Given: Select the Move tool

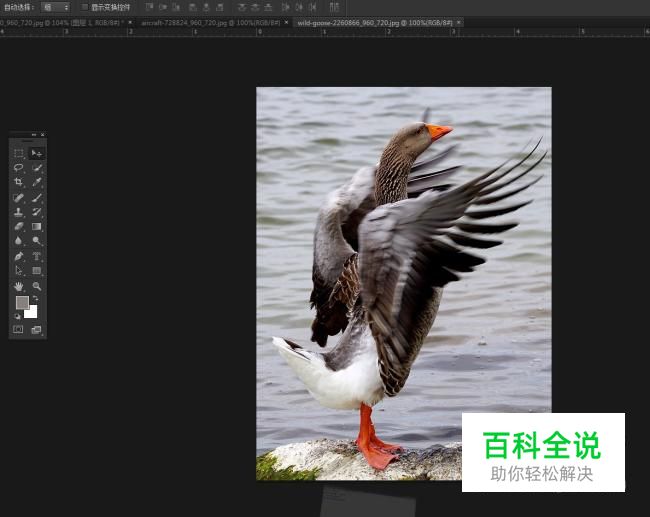Looking at the screenshot, I should pyautogui.click(x=37, y=153).
